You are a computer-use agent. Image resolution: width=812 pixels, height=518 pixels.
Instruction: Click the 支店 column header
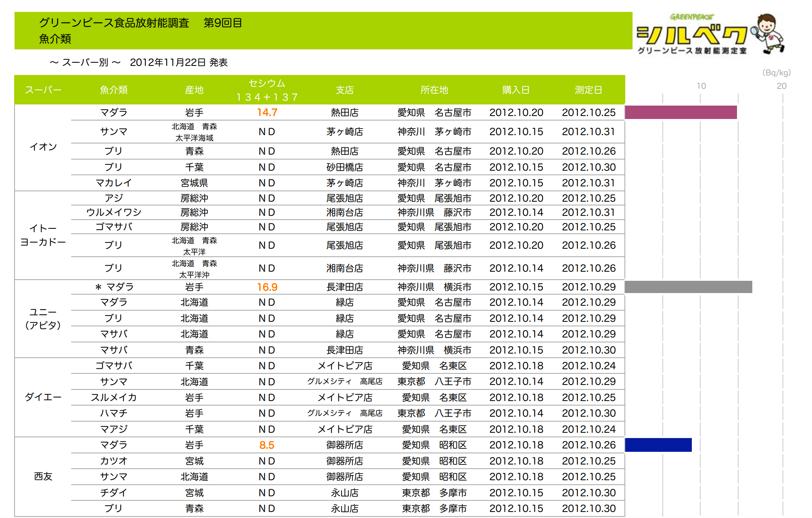coord(344,90)
